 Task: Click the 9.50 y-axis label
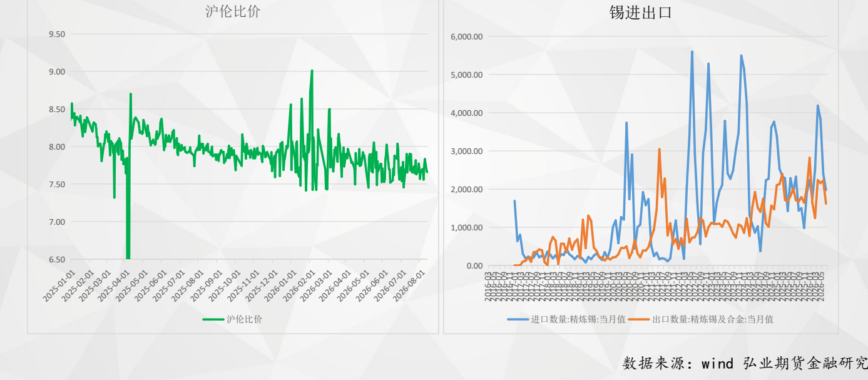coord(56,34)
